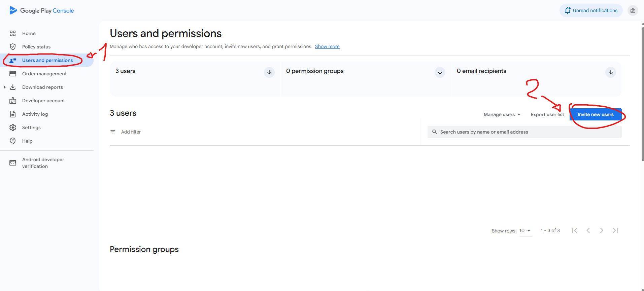Screen dimensions: 644x291
Task: Click the Download reports download icon
Action: click(x=13, y=87)
